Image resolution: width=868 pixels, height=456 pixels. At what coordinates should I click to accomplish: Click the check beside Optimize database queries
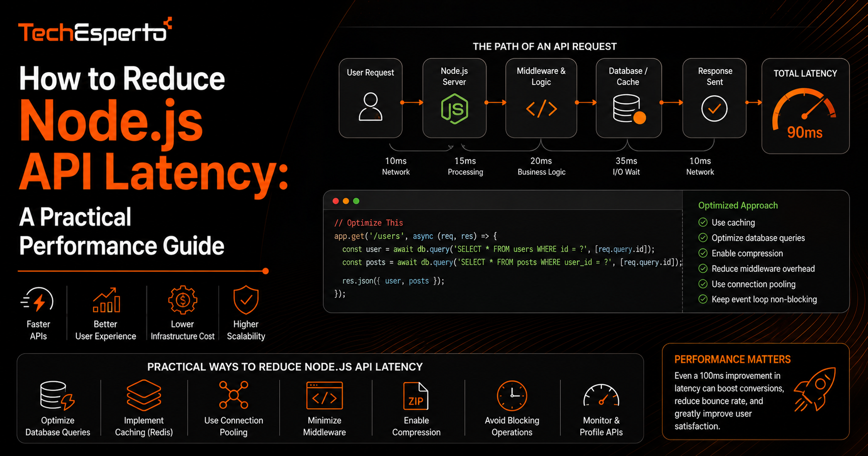click(703, 238)
